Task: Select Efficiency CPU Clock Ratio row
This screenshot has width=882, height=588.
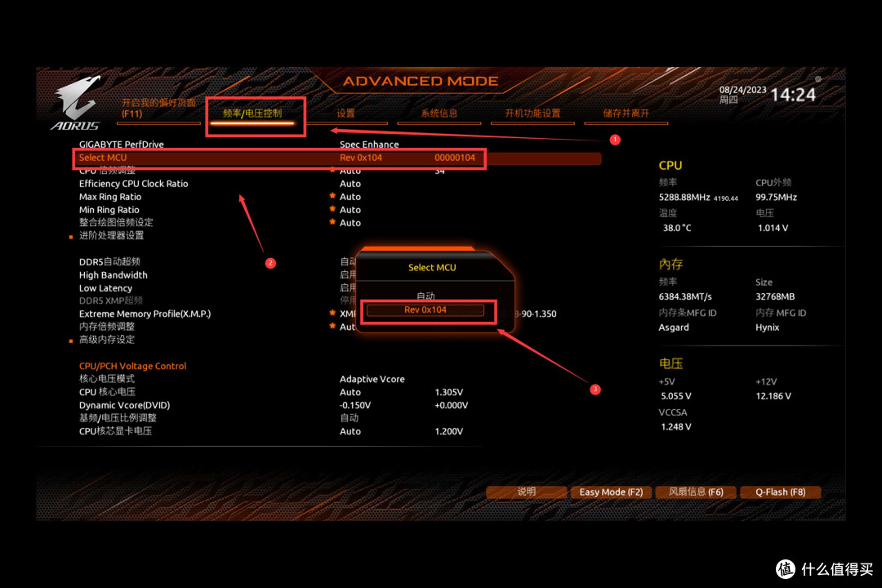Action: 133,184
